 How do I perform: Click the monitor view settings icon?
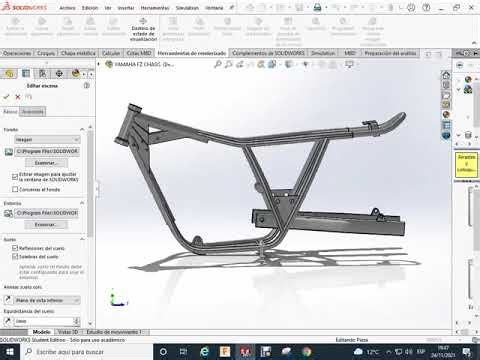349,64
